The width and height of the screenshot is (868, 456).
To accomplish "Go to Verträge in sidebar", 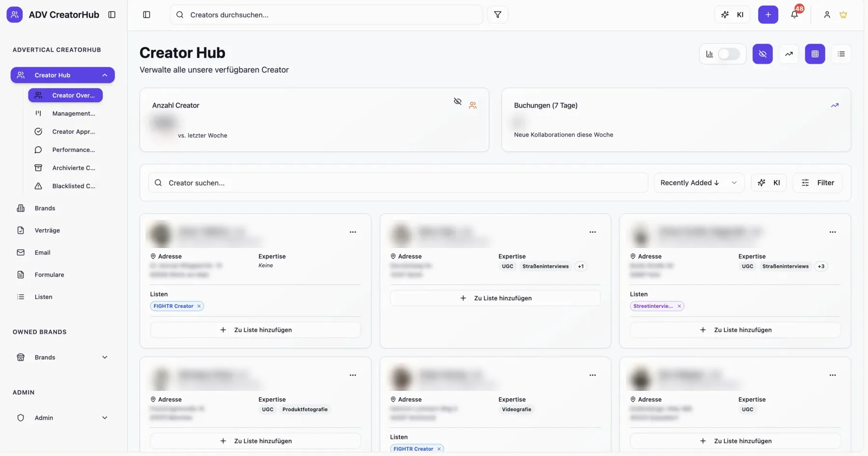I will tap(63, 230).
